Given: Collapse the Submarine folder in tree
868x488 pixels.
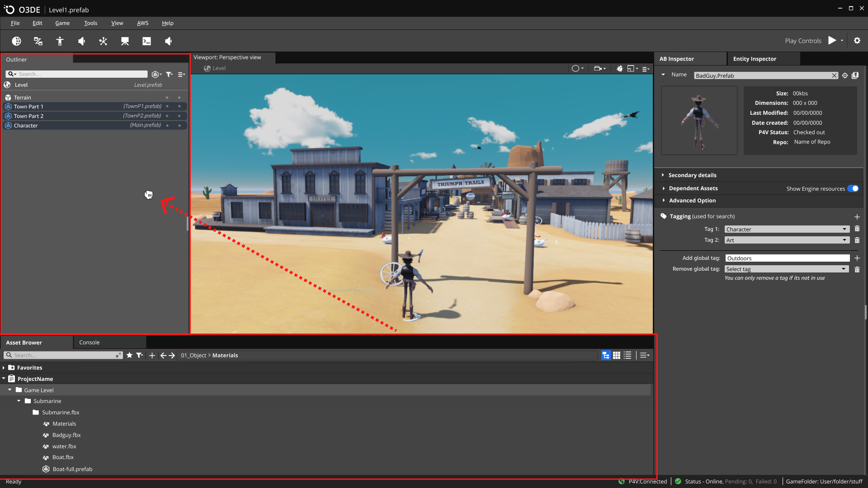Looking at the screenshot, I should click(19, 401).
